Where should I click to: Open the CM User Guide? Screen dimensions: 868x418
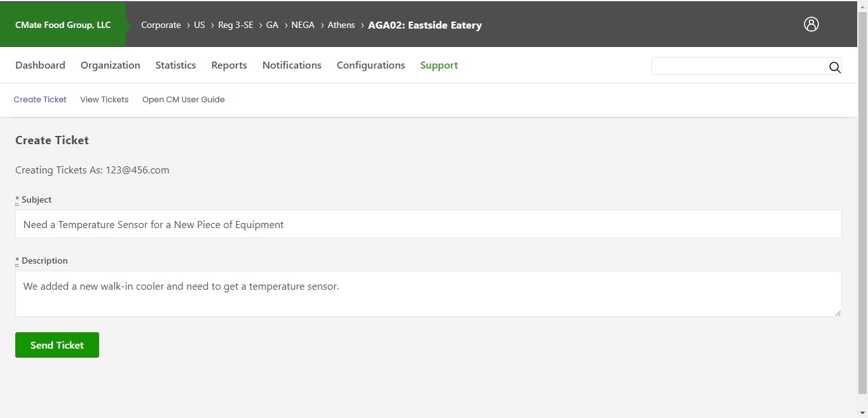184,100
